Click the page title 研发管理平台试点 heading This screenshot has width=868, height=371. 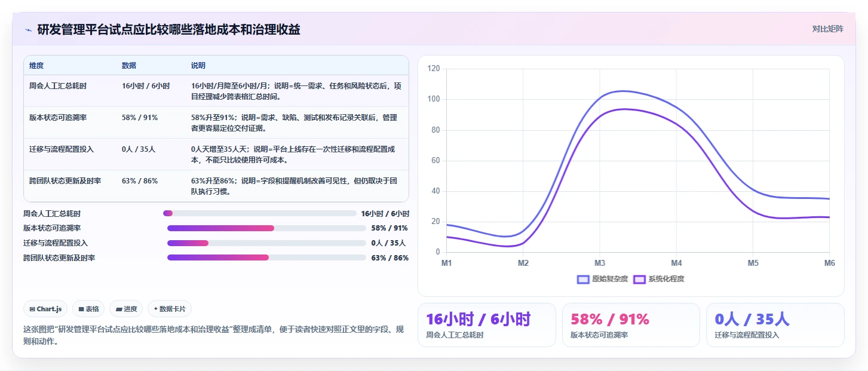(169, 30)
